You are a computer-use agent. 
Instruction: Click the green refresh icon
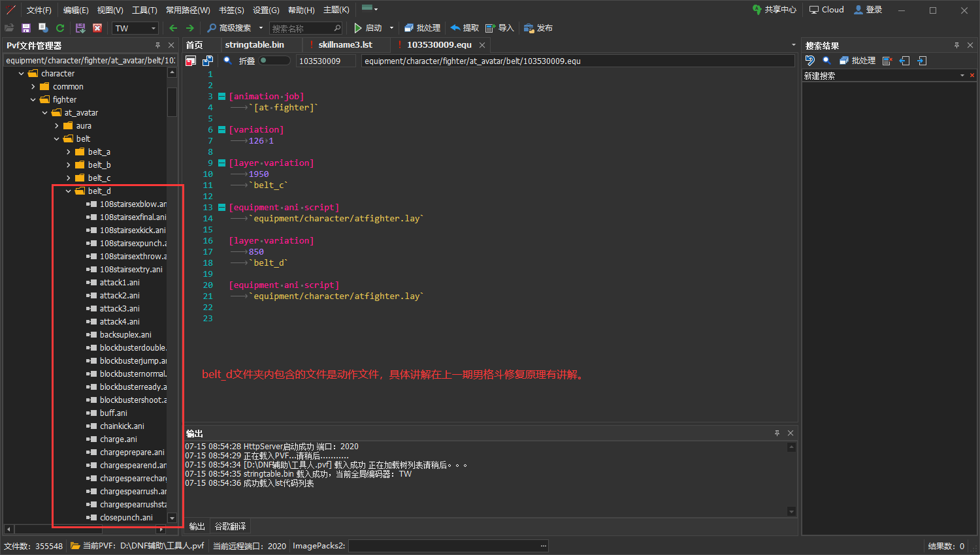(x=60, y=28)
